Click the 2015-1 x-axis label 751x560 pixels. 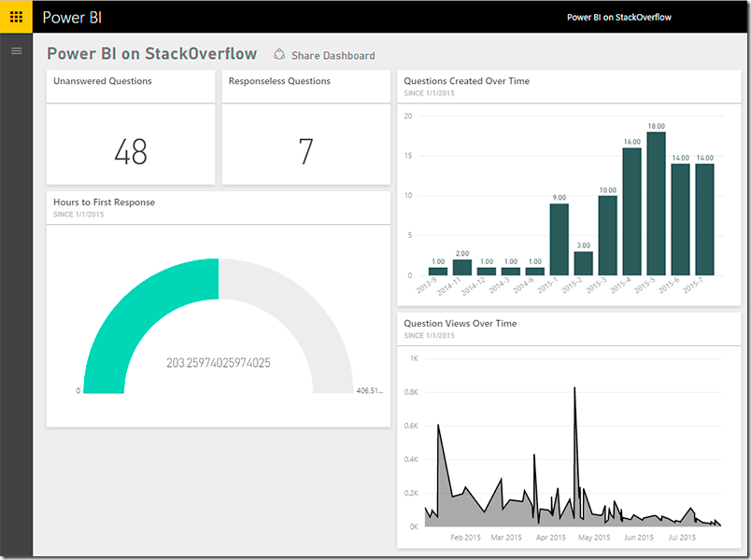[x=547, y=286]
